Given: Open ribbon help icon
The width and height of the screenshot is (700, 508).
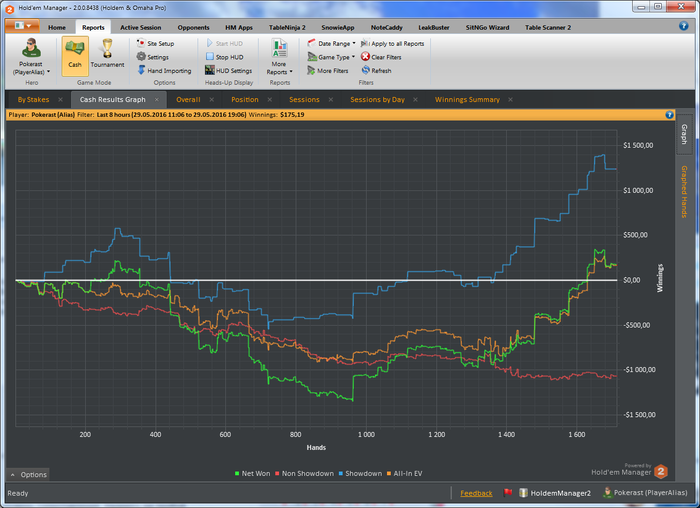Looking at the screenshot, I should [683, 26].
